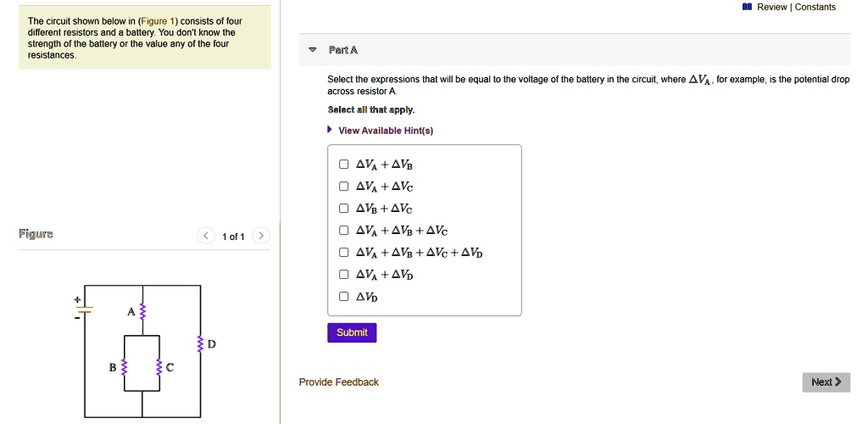Check the ΔVA + ΔVC option
This screenshot has width=868, height=424.
pos(343,187)
